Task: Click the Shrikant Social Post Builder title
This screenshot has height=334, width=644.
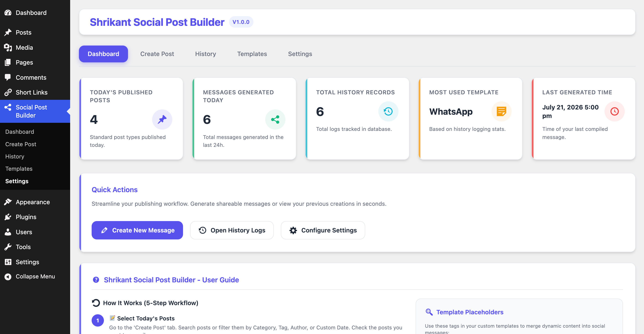Action: click(157, 22)
